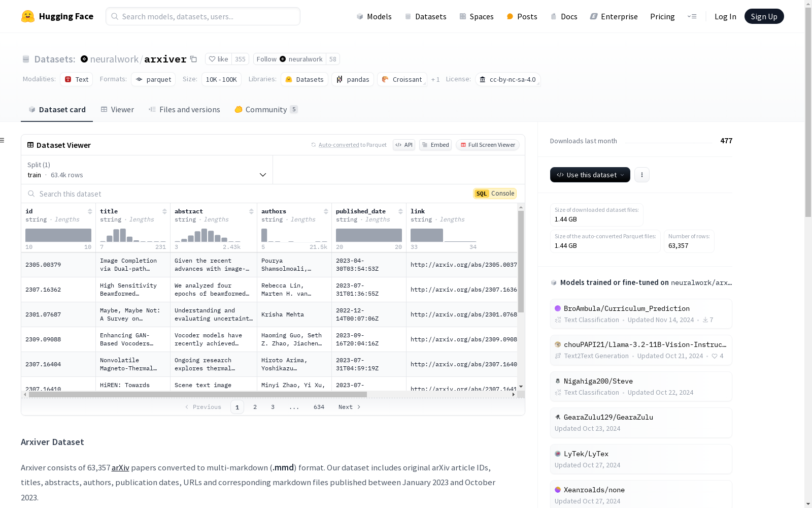Open the Posts section

(x=522, y=16)
